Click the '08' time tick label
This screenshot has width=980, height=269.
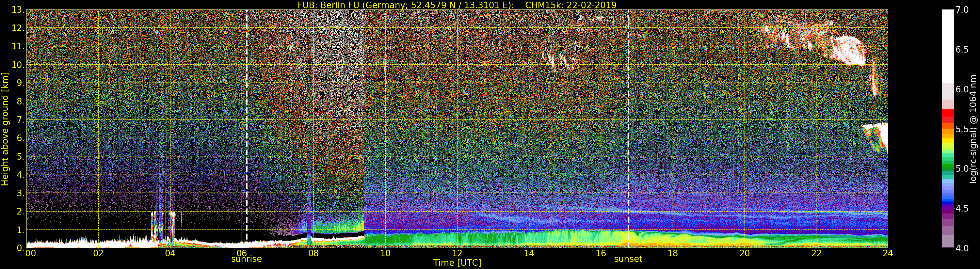click(x=313, y=253)
